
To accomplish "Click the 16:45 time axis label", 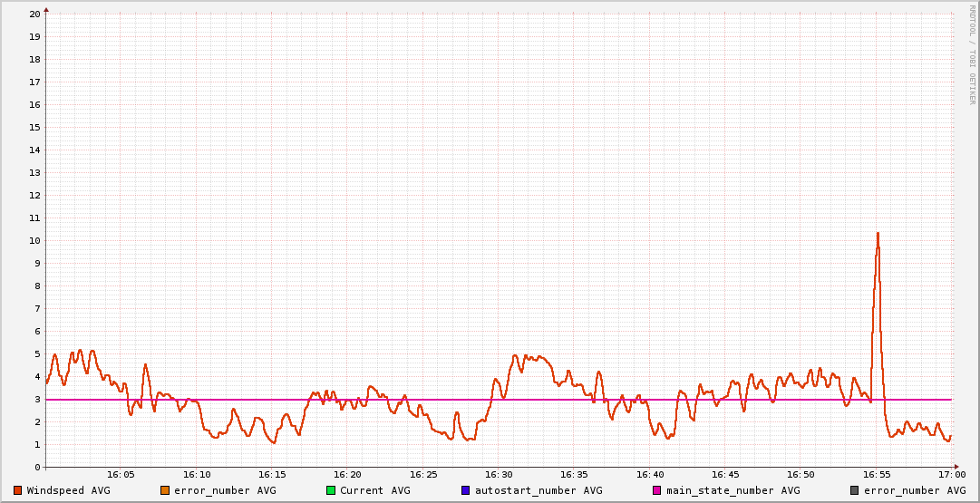I will click(725, 474).
